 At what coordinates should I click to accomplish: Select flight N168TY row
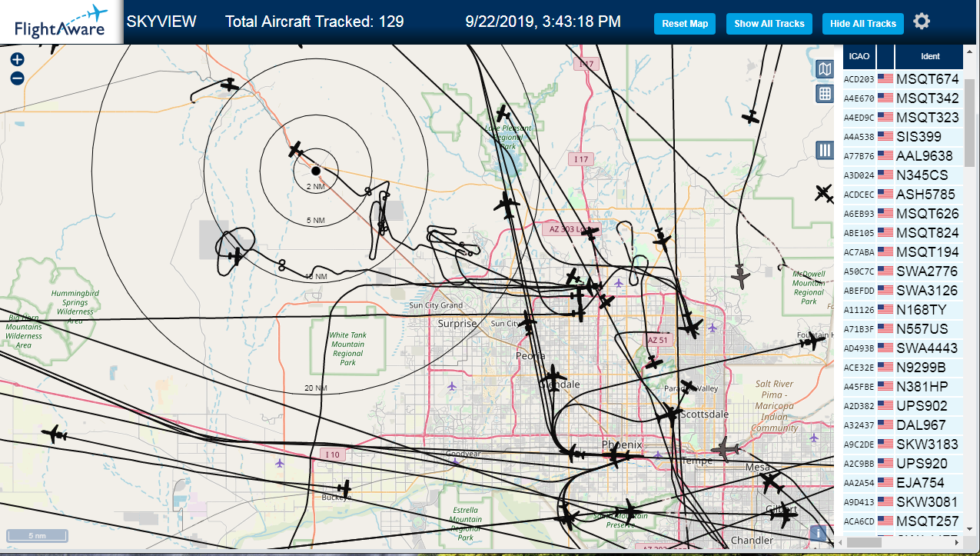coord(903,309)
